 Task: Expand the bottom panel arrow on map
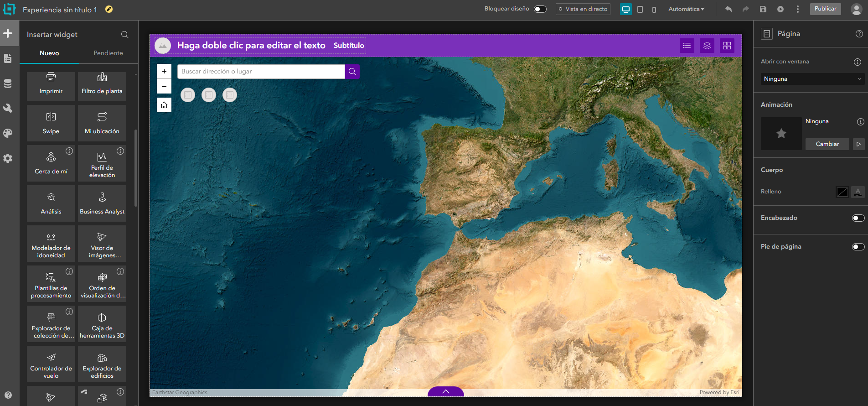tap(446, 391)
